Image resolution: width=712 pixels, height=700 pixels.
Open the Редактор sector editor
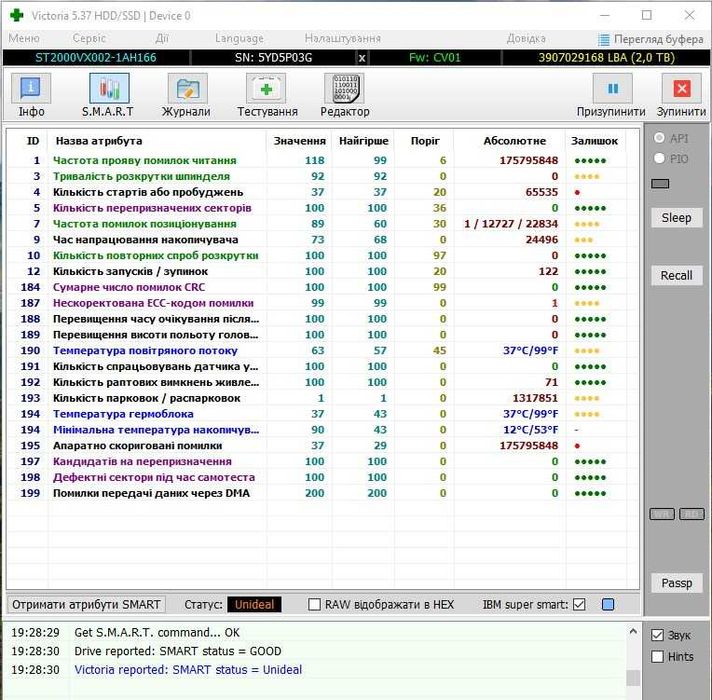point(345,96)
